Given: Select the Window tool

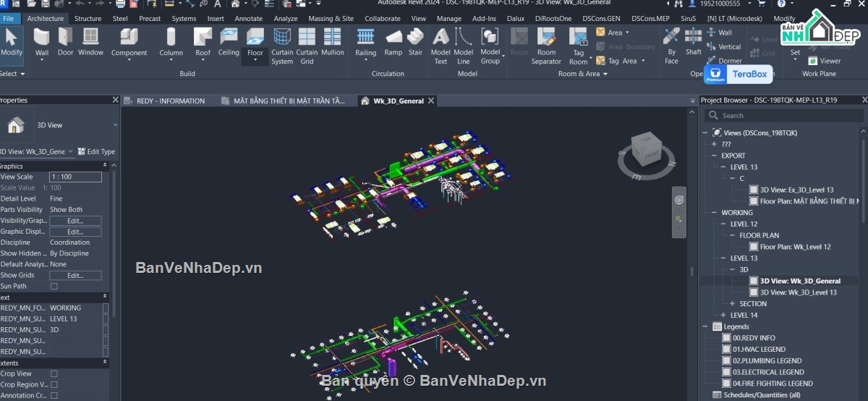Looking at the screenshot, I should click(90, 43).
